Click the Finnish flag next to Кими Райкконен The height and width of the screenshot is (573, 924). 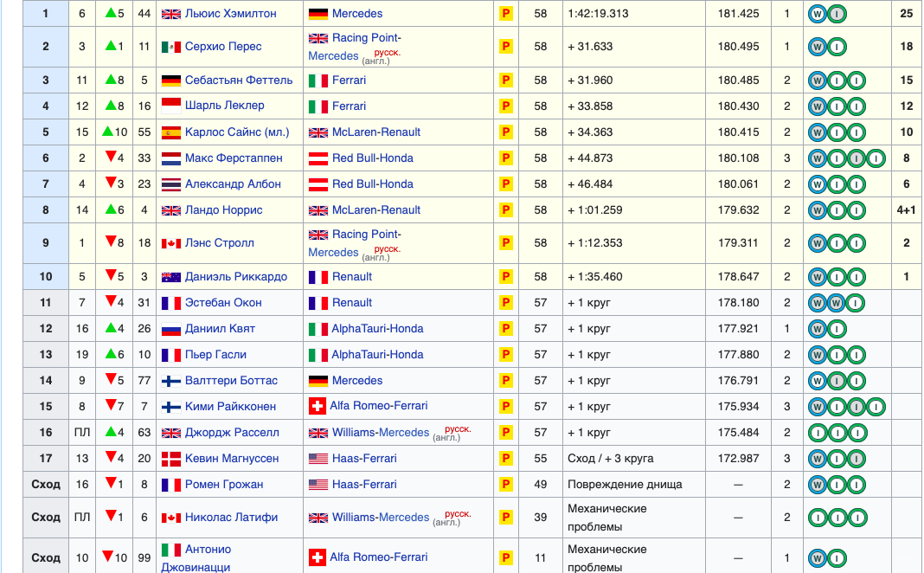(171, 407)
